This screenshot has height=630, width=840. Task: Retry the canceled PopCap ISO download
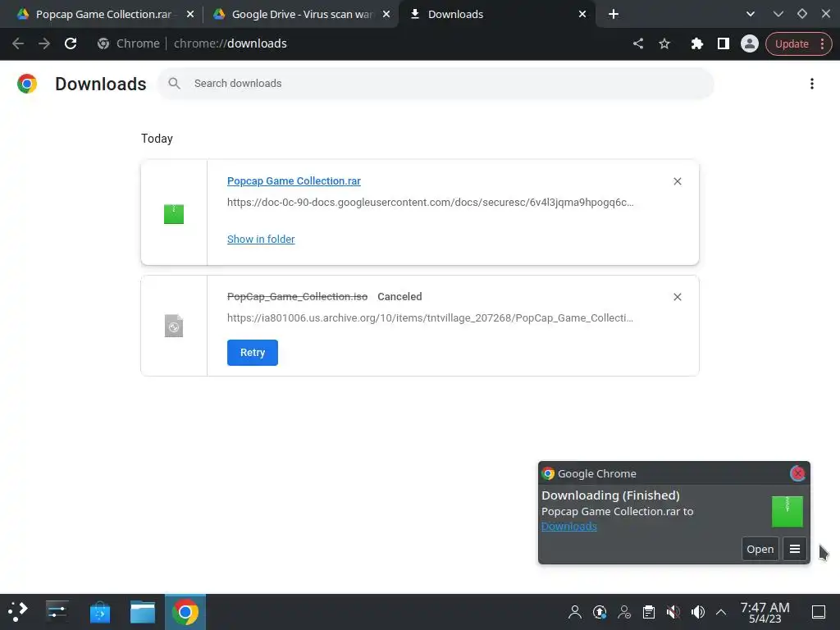pyautogui.click(x=253, y=353)
